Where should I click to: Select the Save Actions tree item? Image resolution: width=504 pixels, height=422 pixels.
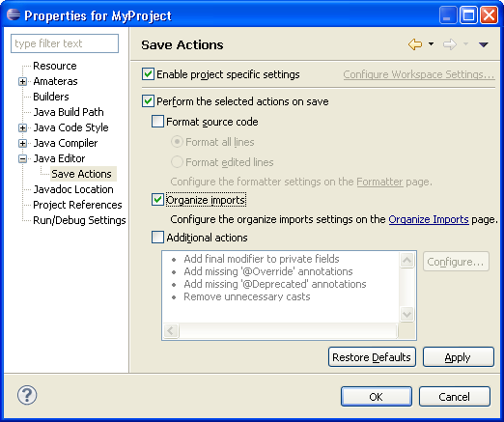[82, 174]
